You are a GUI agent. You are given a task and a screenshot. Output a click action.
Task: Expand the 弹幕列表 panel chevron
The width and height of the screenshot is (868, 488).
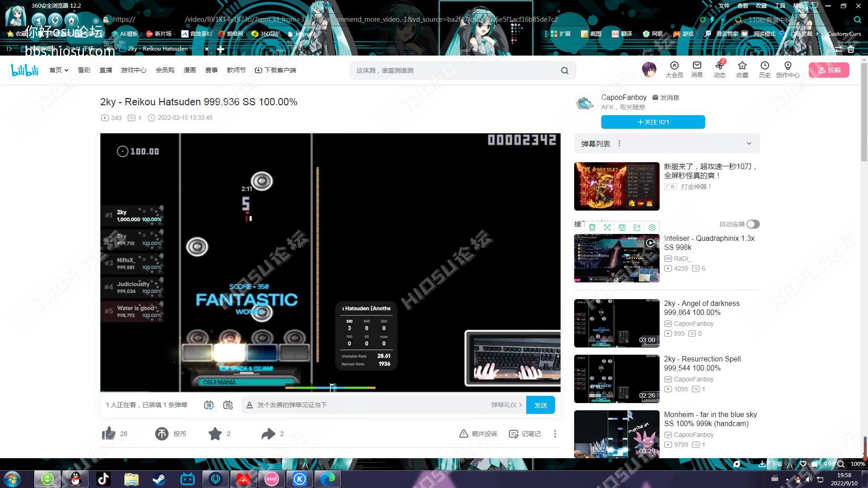pyautogui.click(x=749, y=144)
